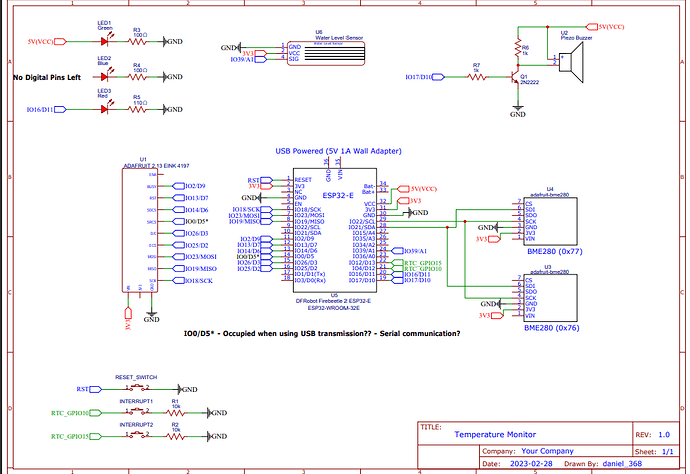Click the INTERRUPT2 pushbutton symbol
The height and width of the screenshot is (474, 690).
click(x=138, y=434)
